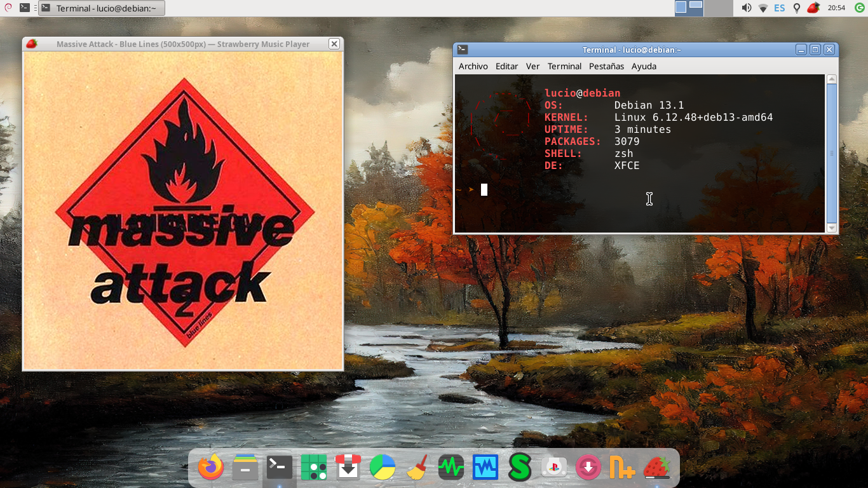The image size is (868, 488).
Task: Open the Editar menu in Terminal
Action: click(507, 66)
